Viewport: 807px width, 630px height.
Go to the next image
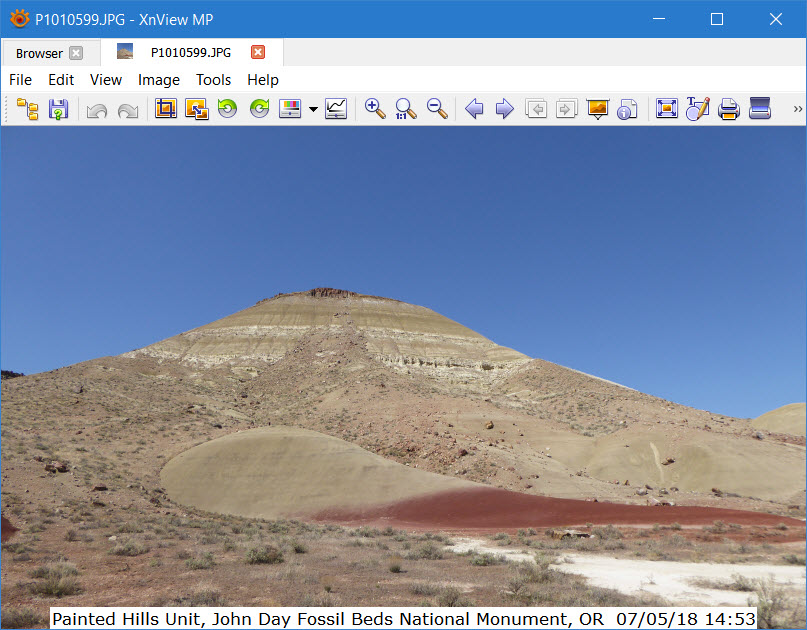[x=505, y=109]
